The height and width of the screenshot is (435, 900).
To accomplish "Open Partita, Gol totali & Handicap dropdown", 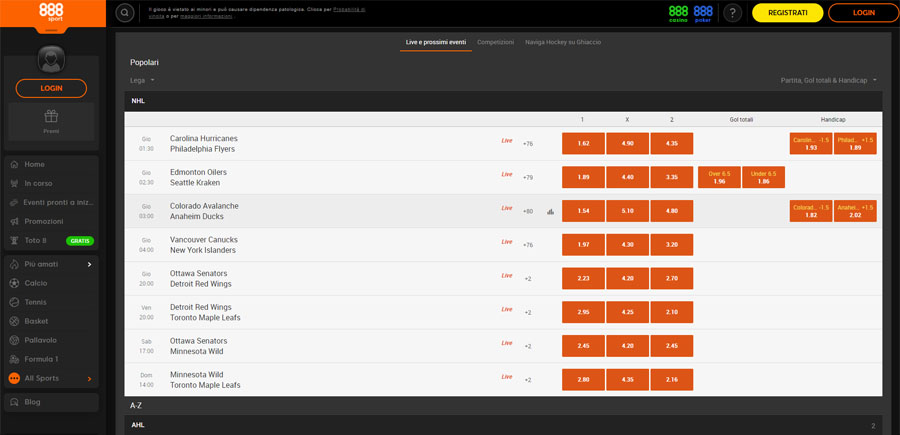I will (x=828, y=80).
